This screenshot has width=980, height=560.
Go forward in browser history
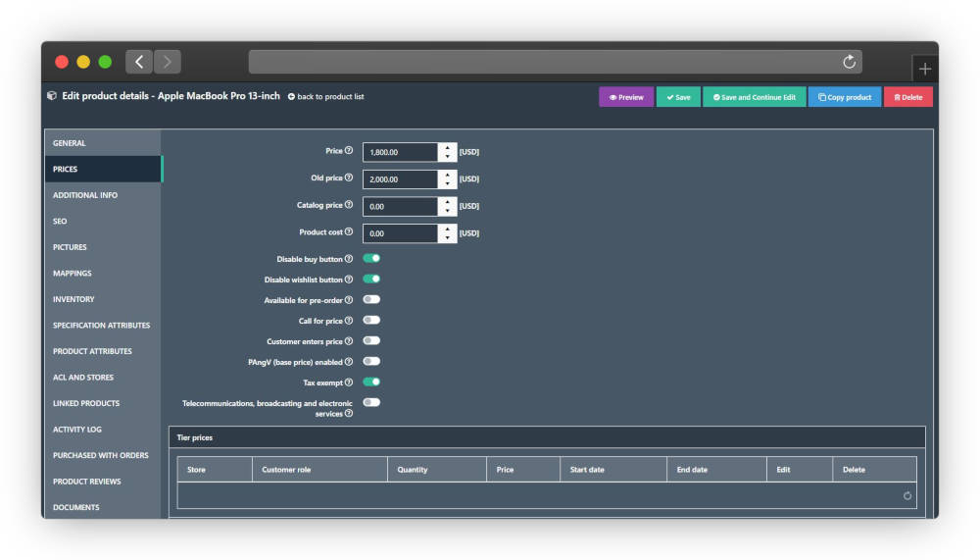167,62
